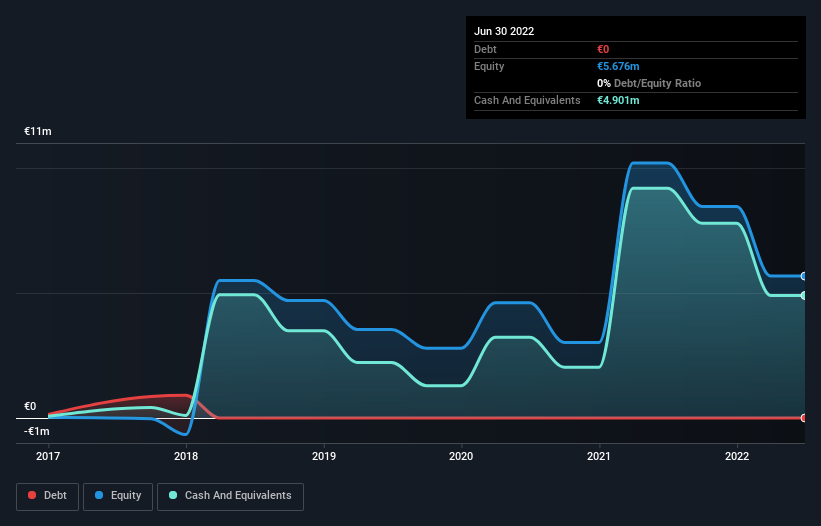Screen dimensions: 821x526
Task: Click the blue Equity legend dot
Action: click(x=99, y=495)
